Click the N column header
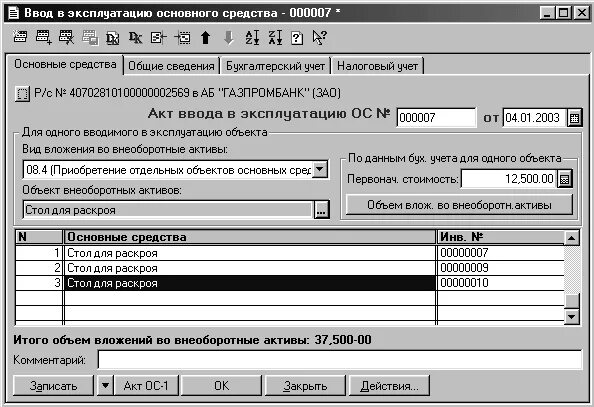The height and width of the screenshot is (407, 594). (x=39, y=237)
